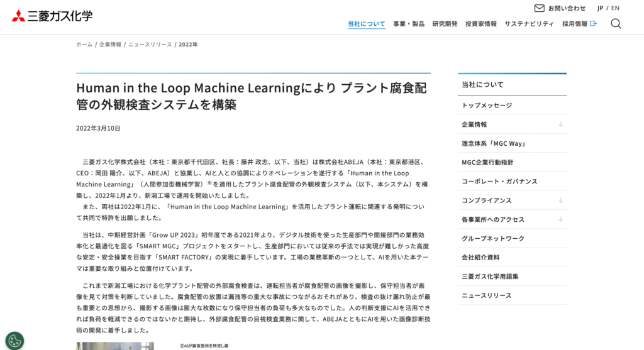
Task: Open トップメッセージ in sidebar
Action: [512, 106]
